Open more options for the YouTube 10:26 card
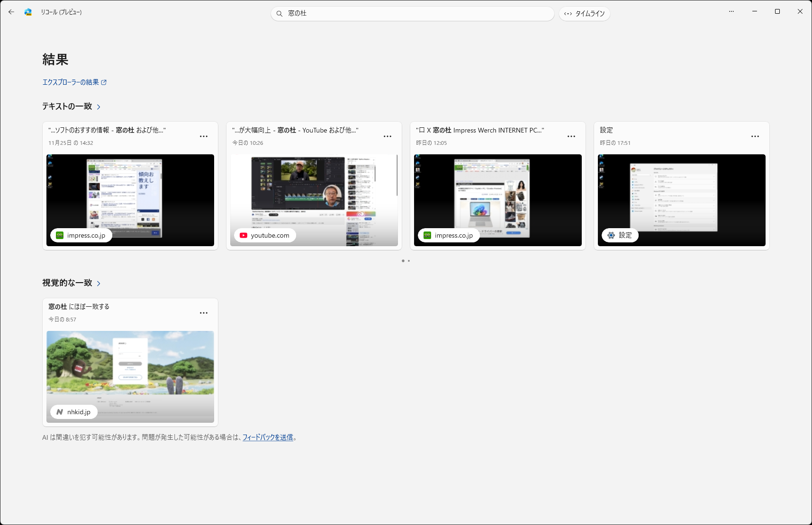 coord(388,136)
